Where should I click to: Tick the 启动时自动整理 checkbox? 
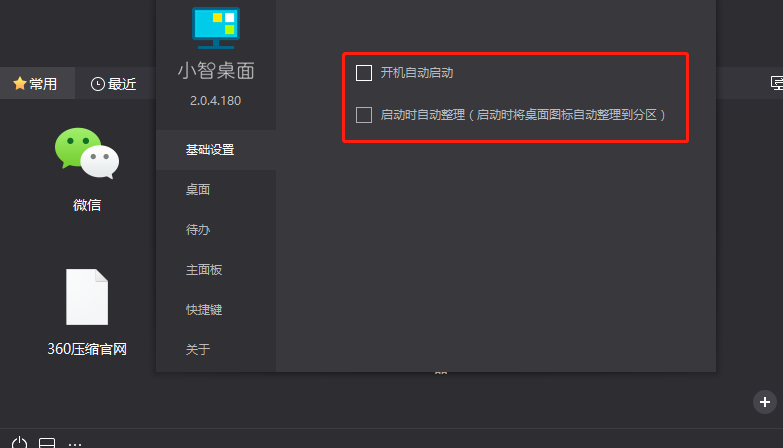pyautogui.click(x=364, y=115)
